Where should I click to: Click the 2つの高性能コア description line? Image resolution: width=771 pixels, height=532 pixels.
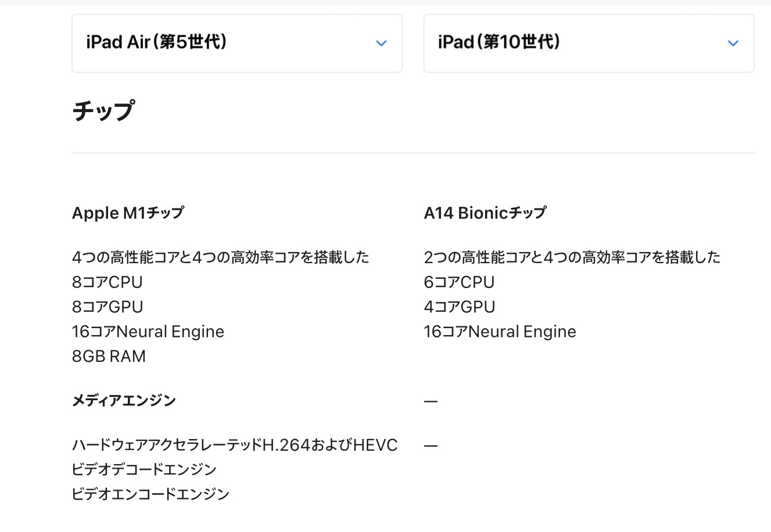(572, 257)
